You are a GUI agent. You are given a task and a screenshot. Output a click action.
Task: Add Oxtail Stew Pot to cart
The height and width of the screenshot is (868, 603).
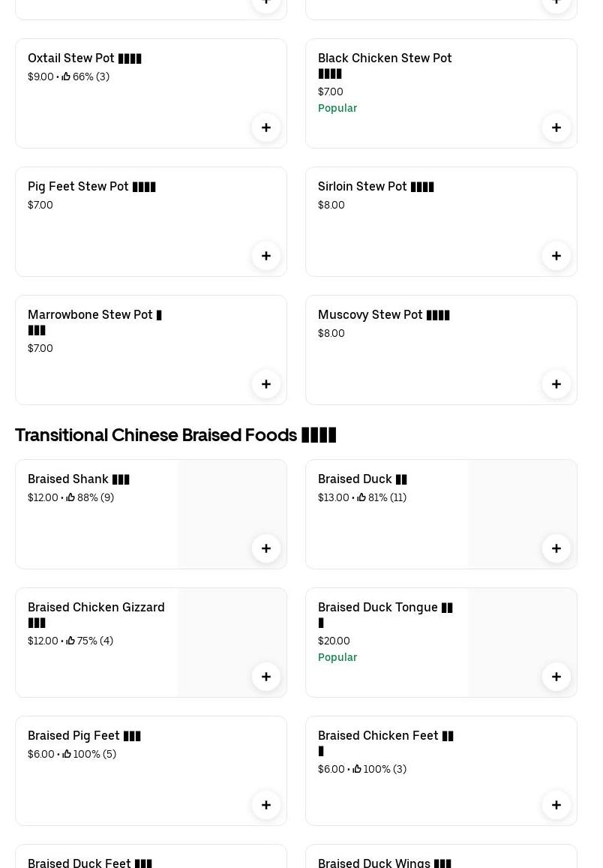(266, 128)
